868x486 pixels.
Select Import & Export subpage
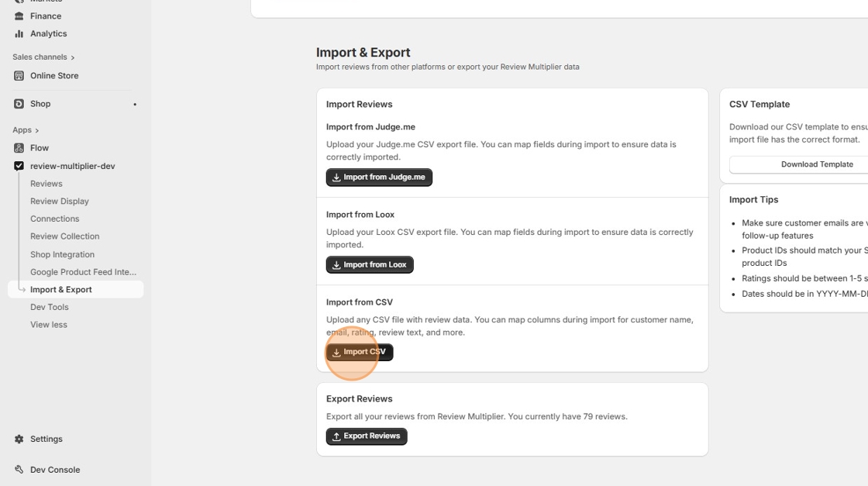coord(75,289)
